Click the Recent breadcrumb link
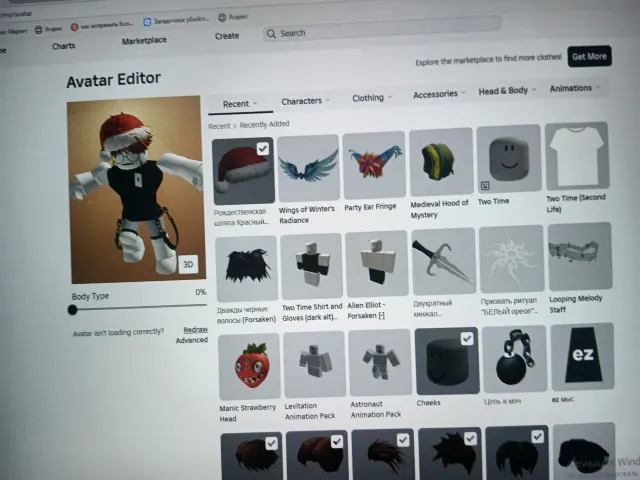The width and height of the screenshot is (640, 480). coord(219,127)
